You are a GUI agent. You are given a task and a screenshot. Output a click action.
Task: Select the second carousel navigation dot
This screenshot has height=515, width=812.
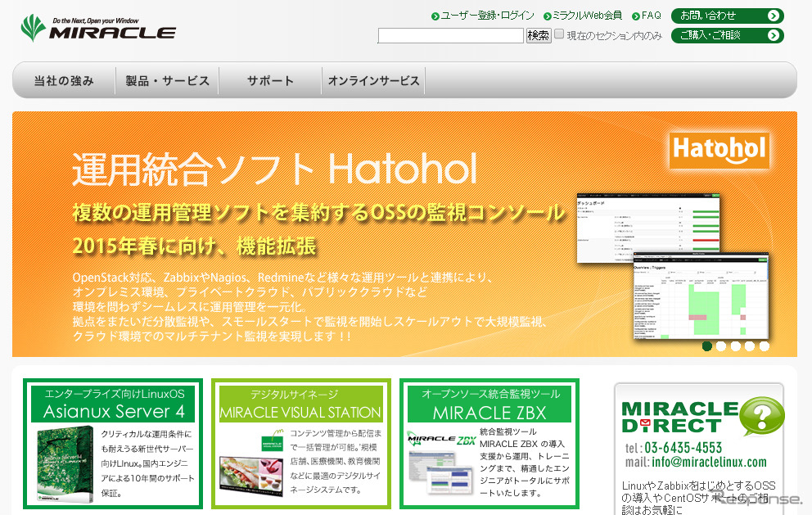point(720,346)
